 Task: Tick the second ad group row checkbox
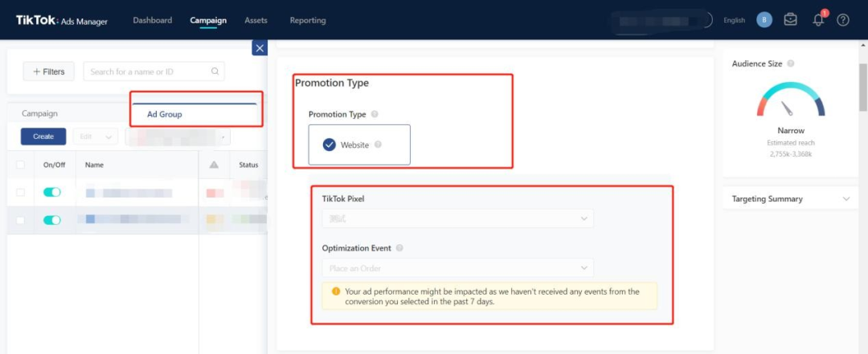tap(20, 220)
